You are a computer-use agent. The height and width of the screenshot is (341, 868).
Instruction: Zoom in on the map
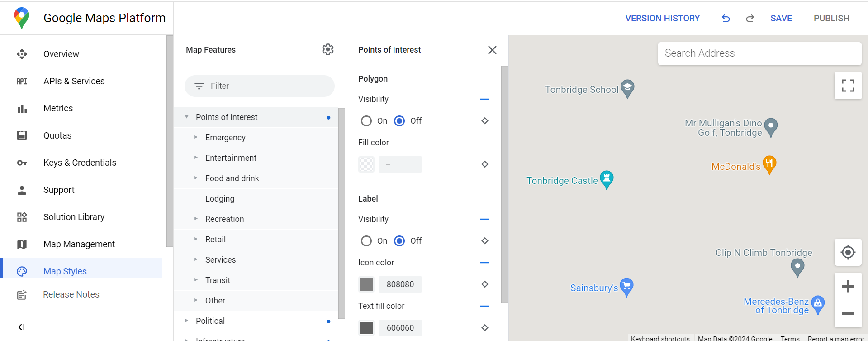[848, 286]
